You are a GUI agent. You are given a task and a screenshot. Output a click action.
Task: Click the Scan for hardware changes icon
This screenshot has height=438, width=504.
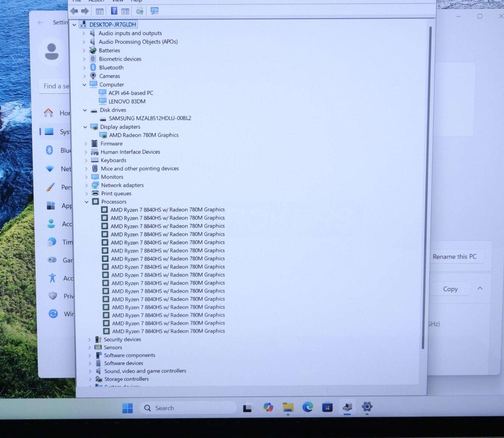click(x=154, y=11)
